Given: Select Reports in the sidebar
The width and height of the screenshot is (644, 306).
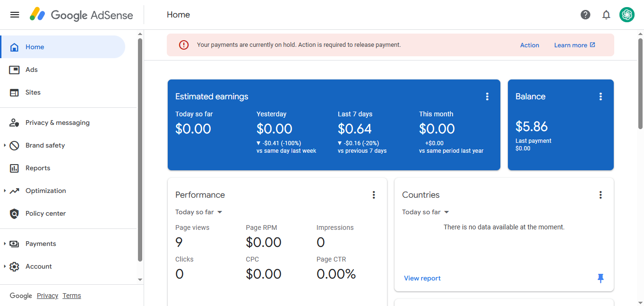Looking at the screenshot, I should (x=38, y=168).
